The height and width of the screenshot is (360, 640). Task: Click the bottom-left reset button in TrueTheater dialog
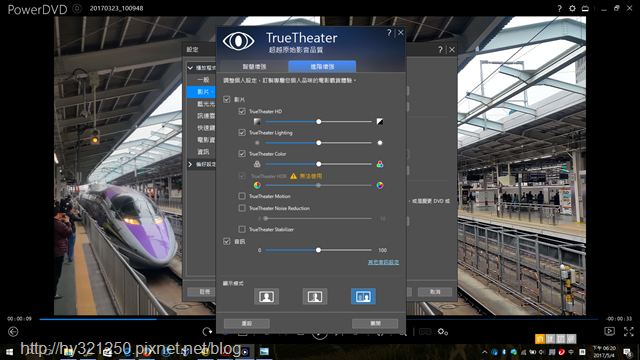pos(247,323)
